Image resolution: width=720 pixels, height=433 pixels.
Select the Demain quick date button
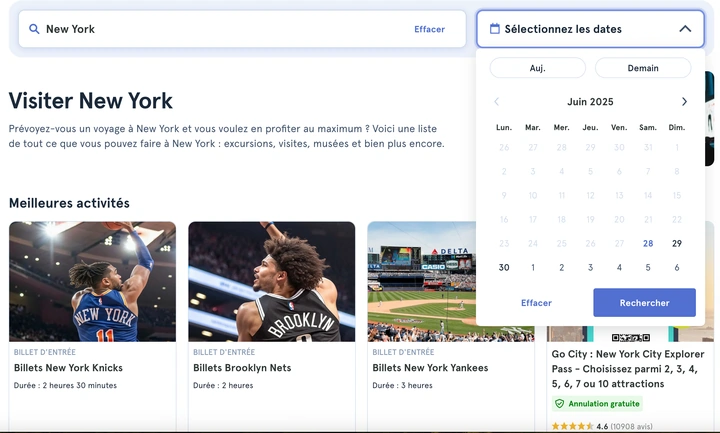click(643, 68)
